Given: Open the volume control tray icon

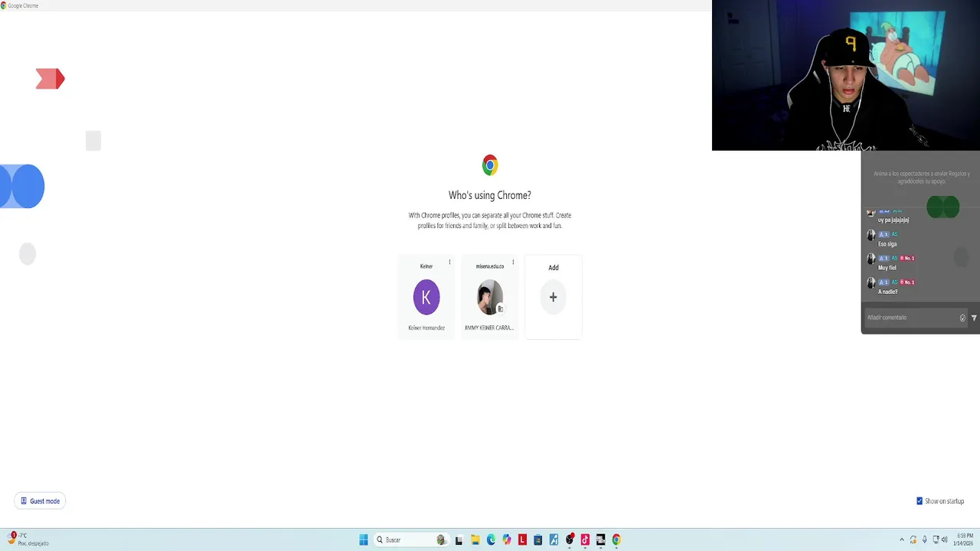Looking at the screenshot, I should 945,540.
